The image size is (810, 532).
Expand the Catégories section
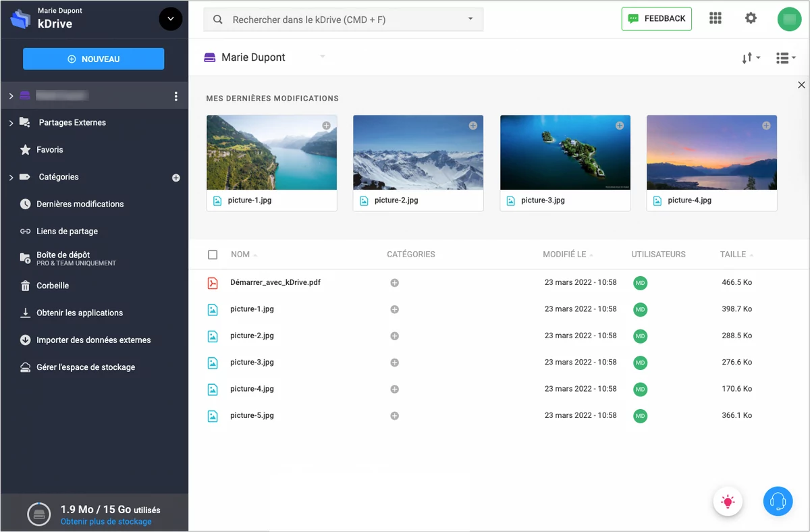(x=11, y=178)
